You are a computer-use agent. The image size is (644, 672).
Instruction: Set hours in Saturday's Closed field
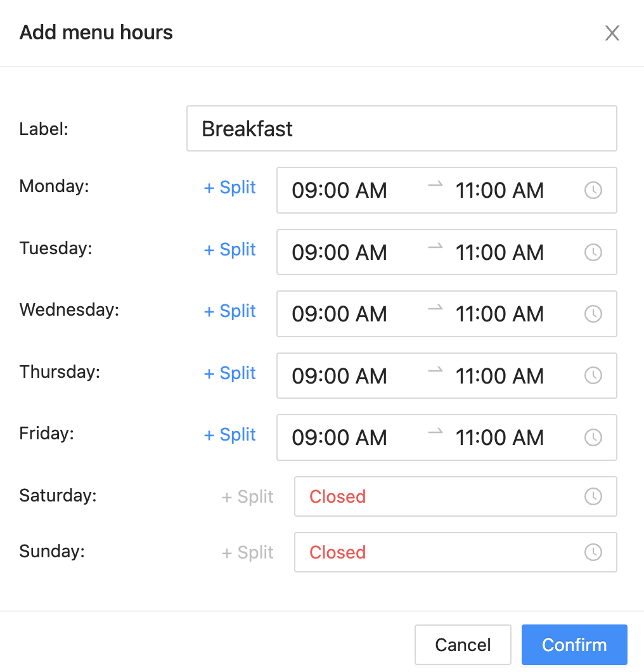tap(456, 496)
